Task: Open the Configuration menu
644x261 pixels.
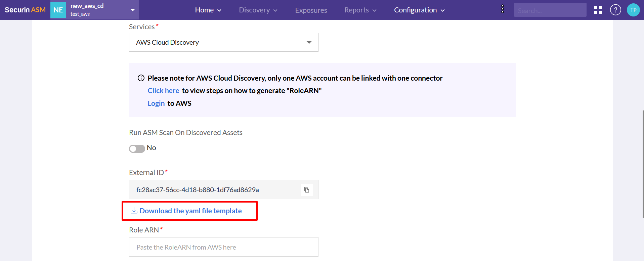Action: [x=419, y=10]
